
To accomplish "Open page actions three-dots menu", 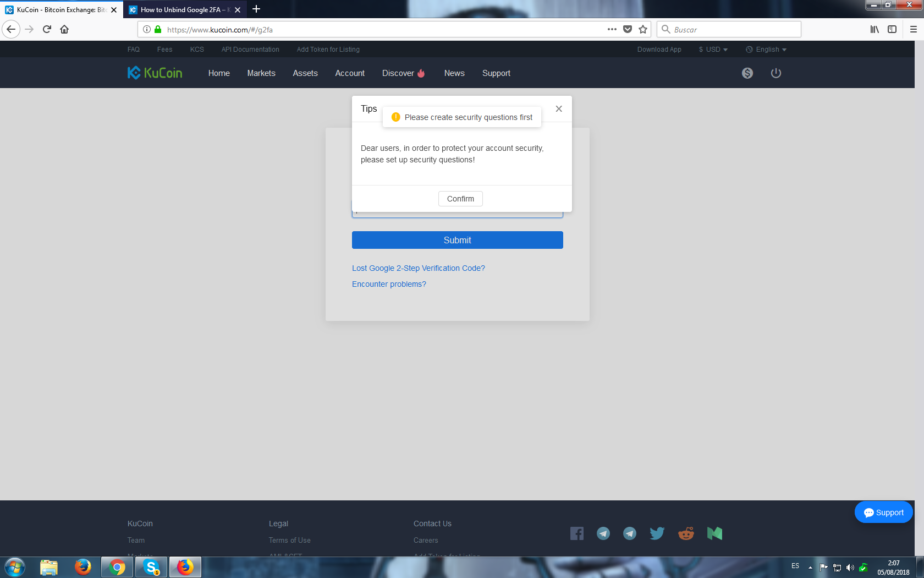I will coord(612,29).
